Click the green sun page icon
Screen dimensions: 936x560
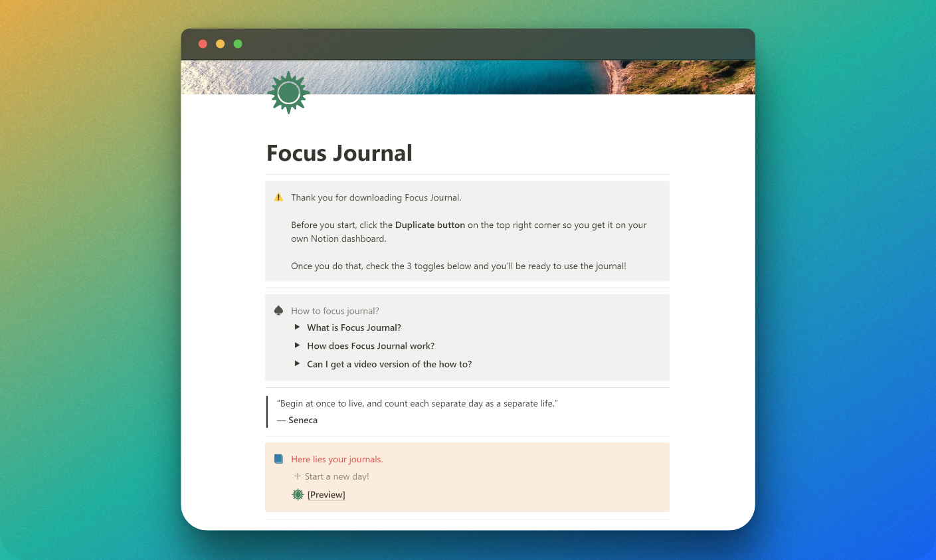288,93
